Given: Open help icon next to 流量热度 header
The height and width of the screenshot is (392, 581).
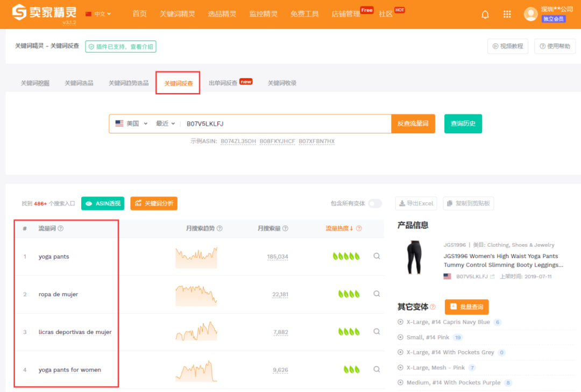Looking at the screenshot, I should pyautogui.click(x=359, y=228).
